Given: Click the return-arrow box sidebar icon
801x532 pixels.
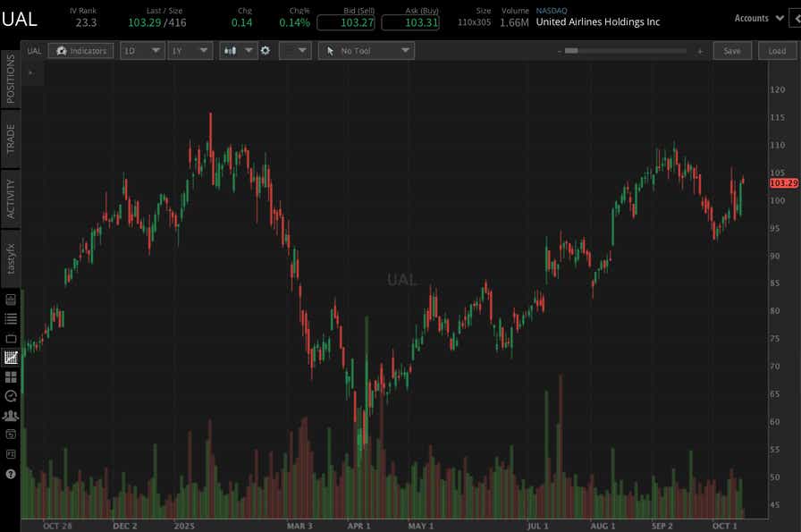Looking at the screenshot, I should pos(11,435).
